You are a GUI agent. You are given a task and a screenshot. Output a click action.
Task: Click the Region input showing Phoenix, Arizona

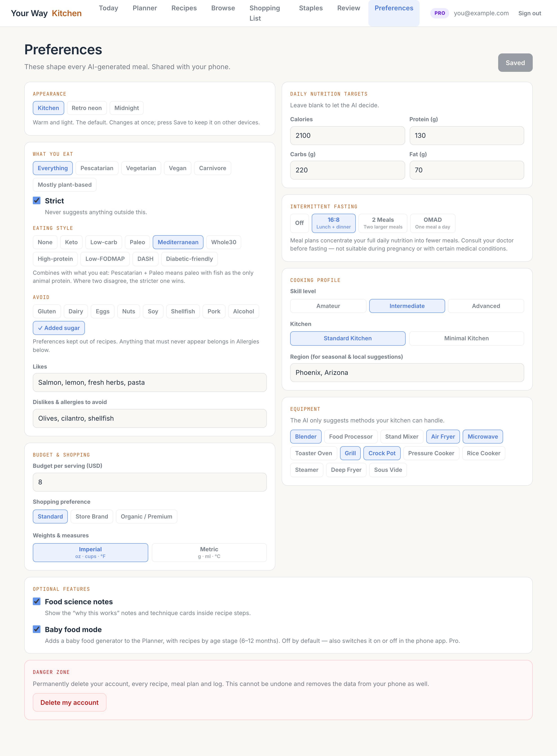(407, 373)
